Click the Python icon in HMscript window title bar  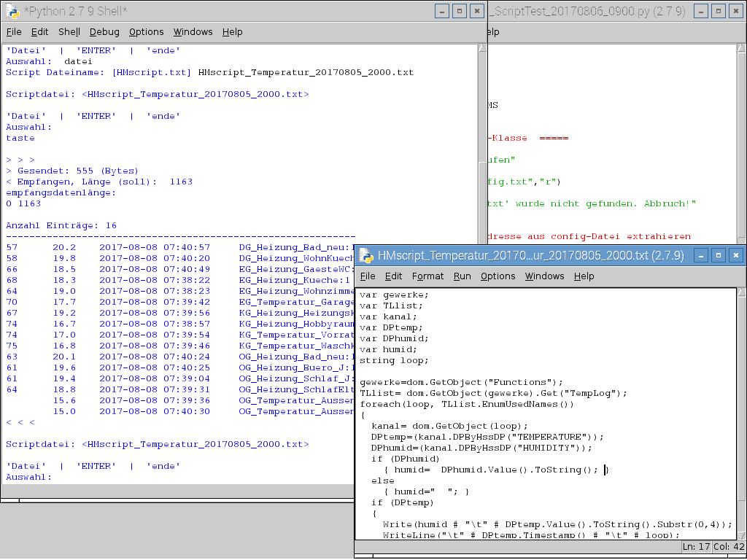click(365, 255)
